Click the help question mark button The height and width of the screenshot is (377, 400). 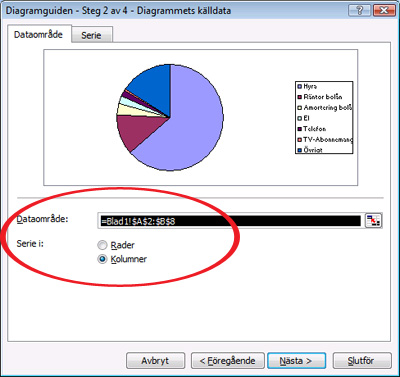point(359,10)
